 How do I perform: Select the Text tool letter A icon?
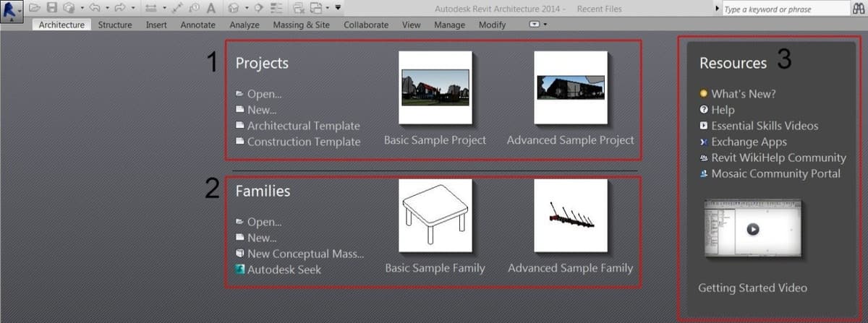click(x=211, y=8)
